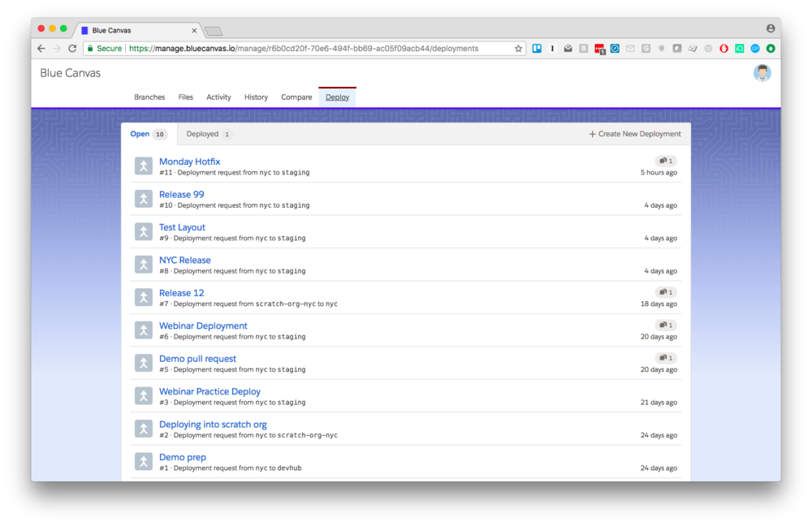Click '5 hours ago' on Monday Hotfix

point(659,173)
